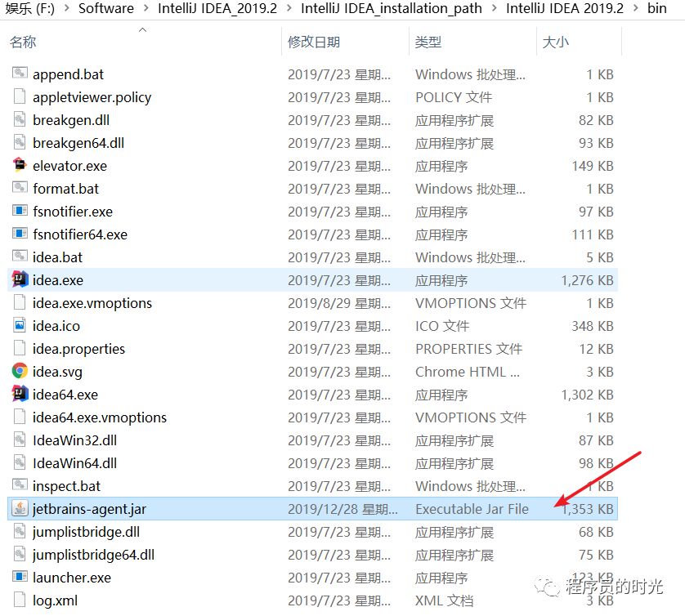Click the append.bat file icon
685x616 pixels.
point(20,74)
